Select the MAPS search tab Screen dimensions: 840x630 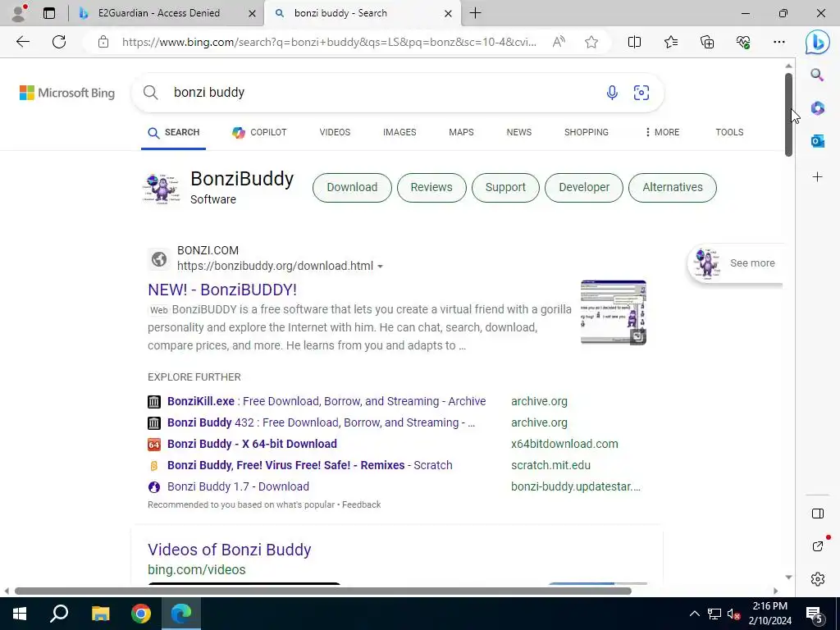coord(461,132)
